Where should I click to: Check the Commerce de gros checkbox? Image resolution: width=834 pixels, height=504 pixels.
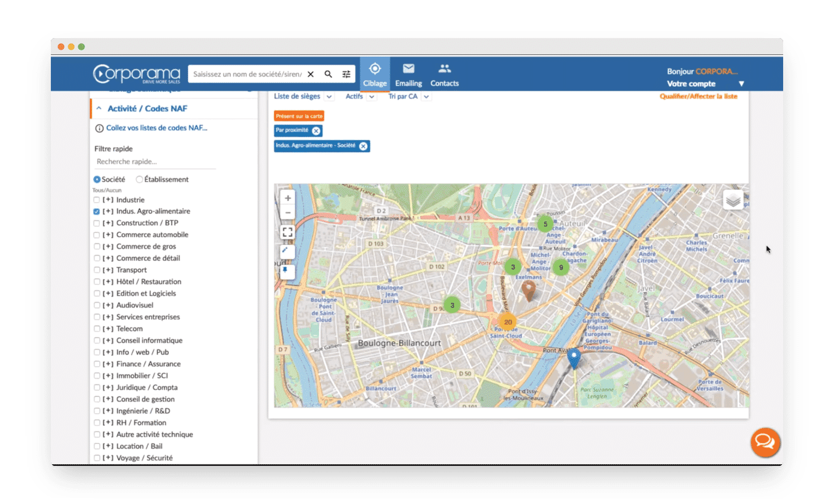97,247
